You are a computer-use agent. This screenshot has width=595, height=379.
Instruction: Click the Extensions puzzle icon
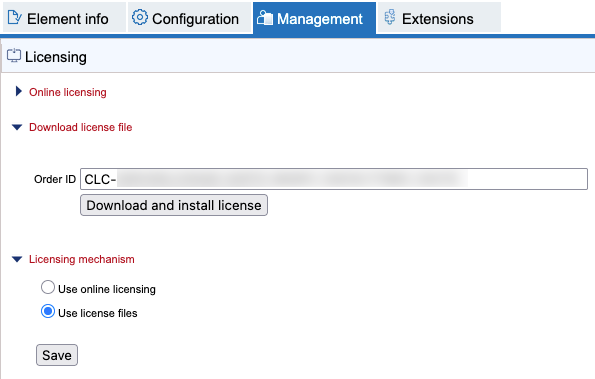tap(390, 17)
